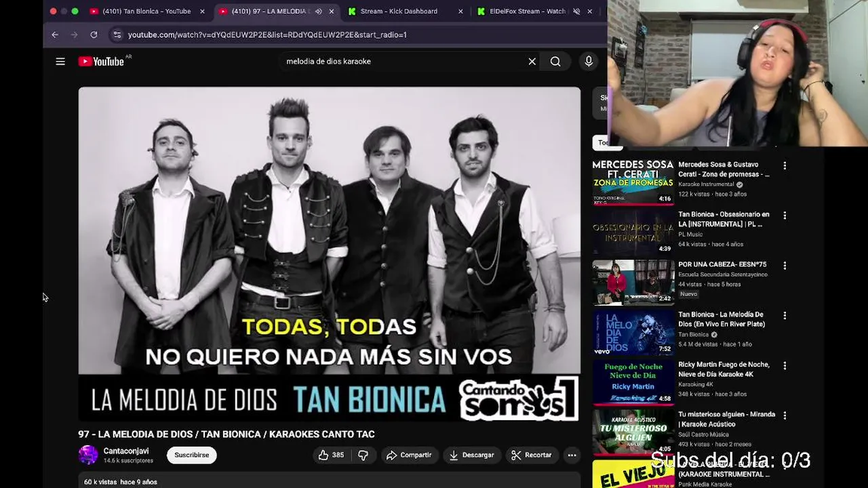Open site information icon in address bar
868x488 pixels.
pos(117,35)
